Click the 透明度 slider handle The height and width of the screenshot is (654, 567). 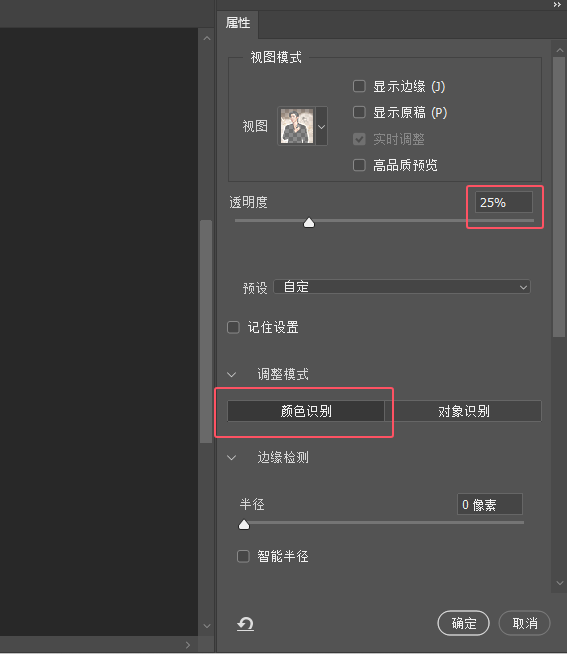click(309, 223)
